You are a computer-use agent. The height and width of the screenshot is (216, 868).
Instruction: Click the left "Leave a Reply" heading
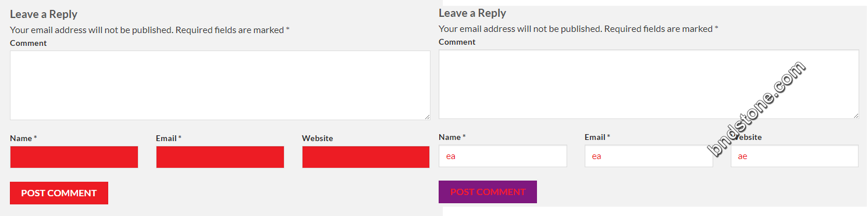44,14
